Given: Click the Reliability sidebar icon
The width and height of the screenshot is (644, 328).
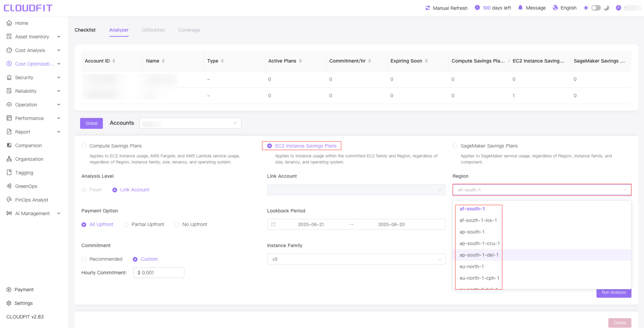Looking at the screenshot, I should pos(9,91).
